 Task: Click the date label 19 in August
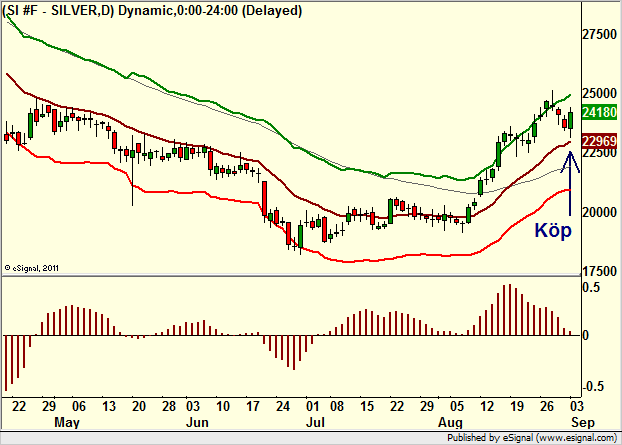click(517, 406)
